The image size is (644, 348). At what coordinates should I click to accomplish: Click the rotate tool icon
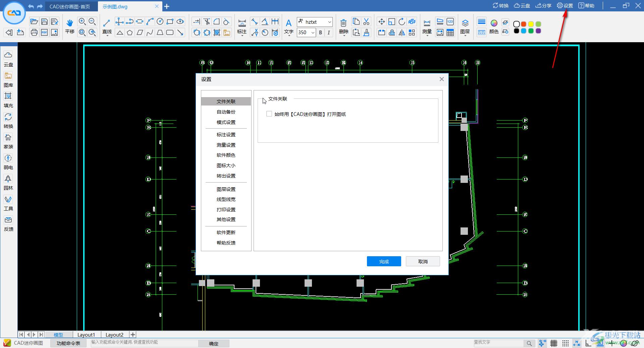402,22
